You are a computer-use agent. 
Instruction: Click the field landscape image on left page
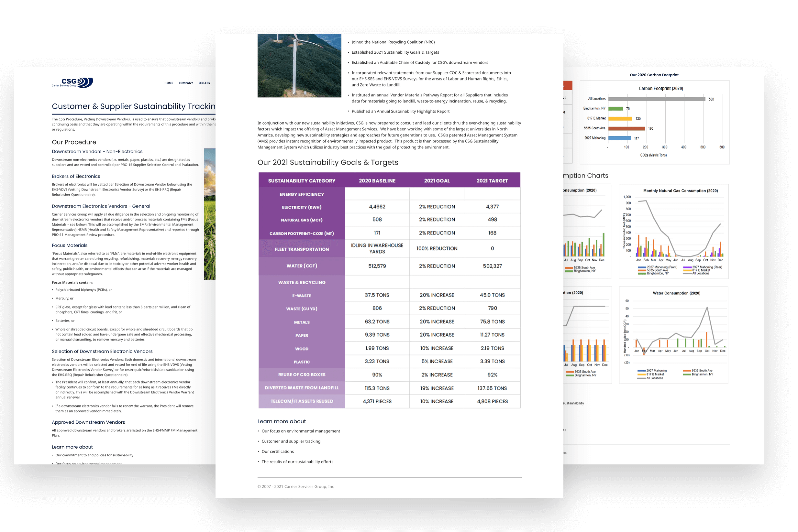click(209, 214)
